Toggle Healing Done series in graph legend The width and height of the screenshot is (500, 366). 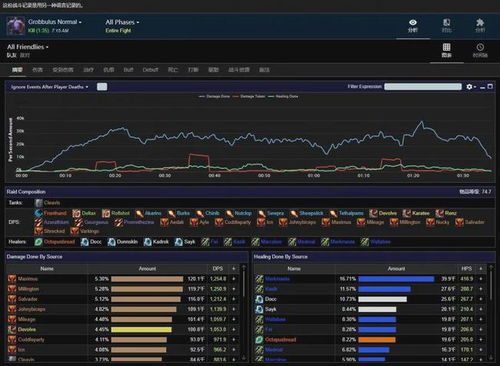(x=283, y=96)
